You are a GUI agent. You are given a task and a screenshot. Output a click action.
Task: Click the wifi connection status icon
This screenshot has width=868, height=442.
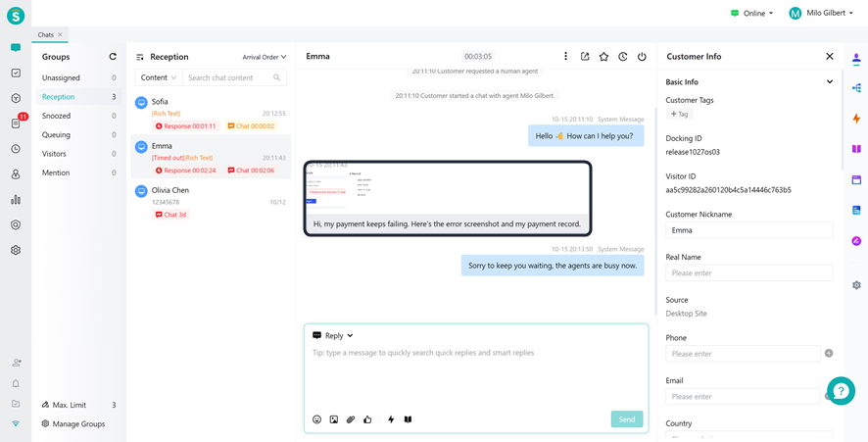16,423
